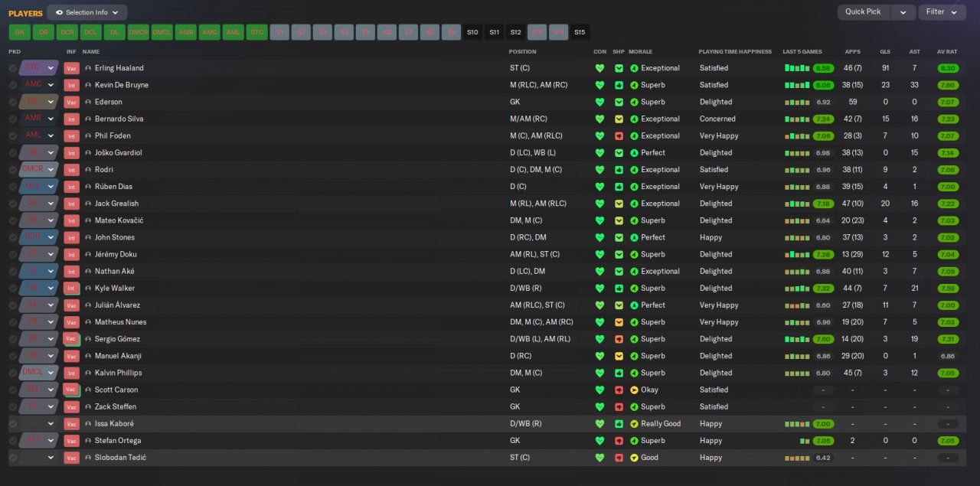This screenshot has height=486, width=980.
Task: Click the condition heart icon for Issa Kaboré
Action: (599, 424)
